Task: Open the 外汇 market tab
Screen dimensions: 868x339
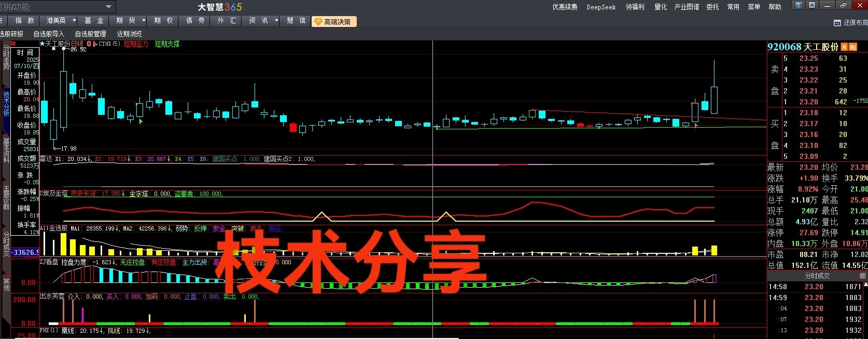Action: pos(227,20)
